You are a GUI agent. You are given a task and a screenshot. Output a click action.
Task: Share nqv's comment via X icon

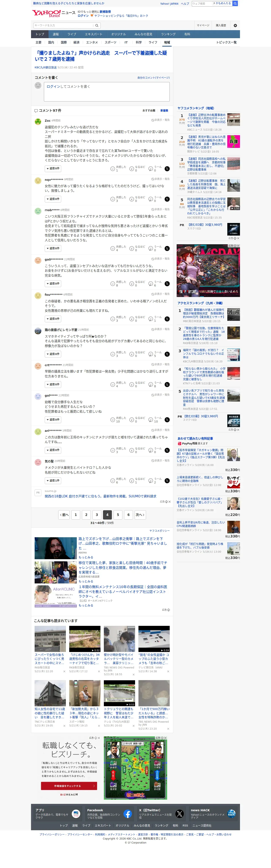tap(167, 199)
